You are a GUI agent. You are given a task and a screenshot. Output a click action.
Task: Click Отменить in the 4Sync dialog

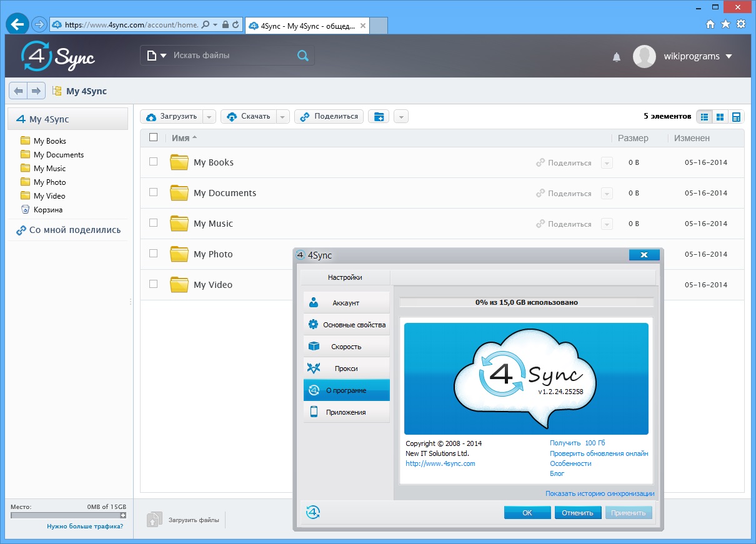tap(577, 513)
